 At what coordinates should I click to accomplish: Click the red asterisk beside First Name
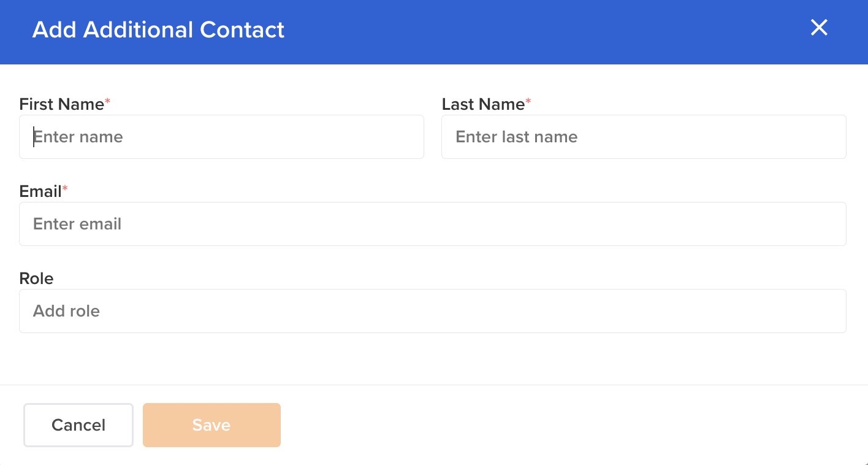pyautogui.click(x=108, y=102)
